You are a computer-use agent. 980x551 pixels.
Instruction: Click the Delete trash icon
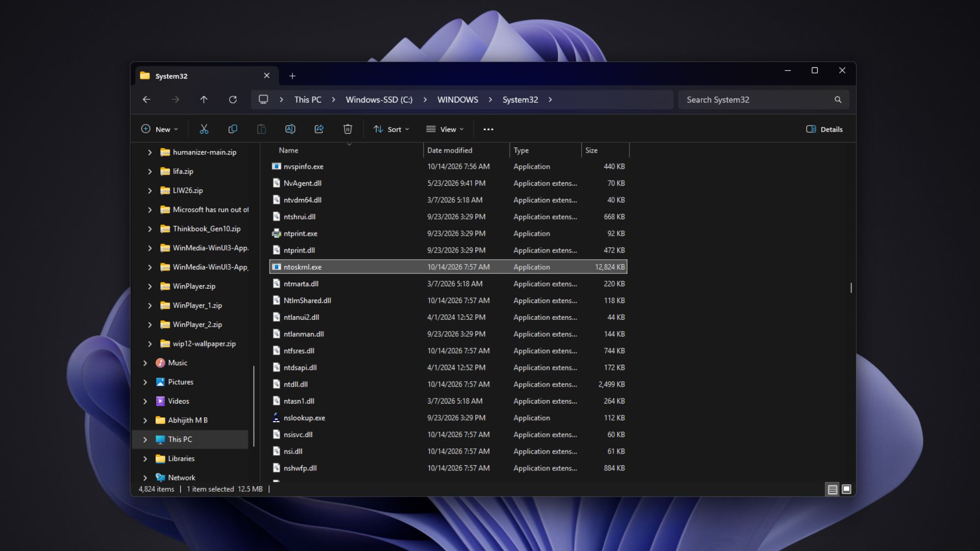click(348, 129)
